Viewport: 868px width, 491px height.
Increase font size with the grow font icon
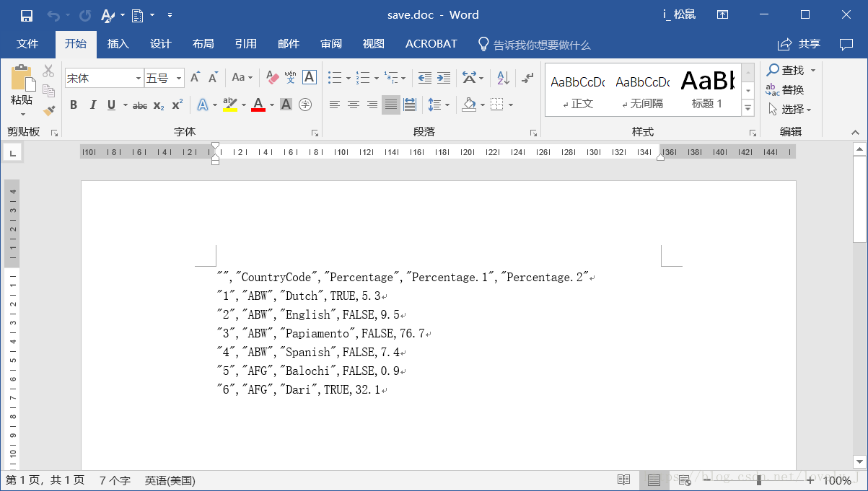tap(195, 78)
